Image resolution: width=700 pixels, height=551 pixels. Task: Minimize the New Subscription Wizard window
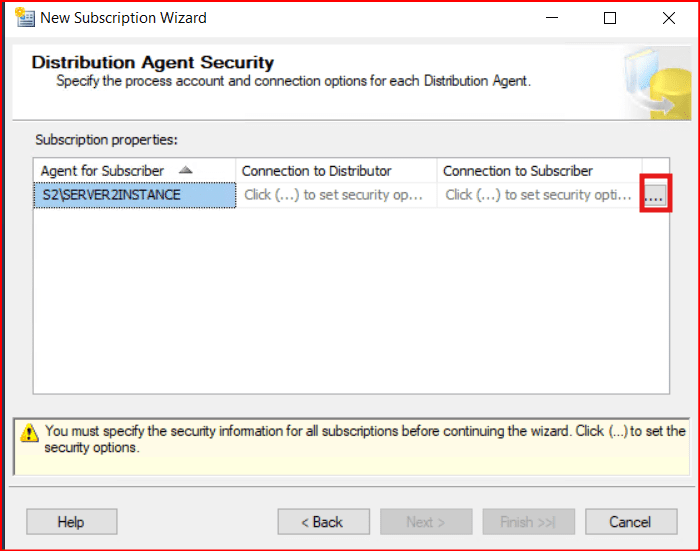click(553, 18)
